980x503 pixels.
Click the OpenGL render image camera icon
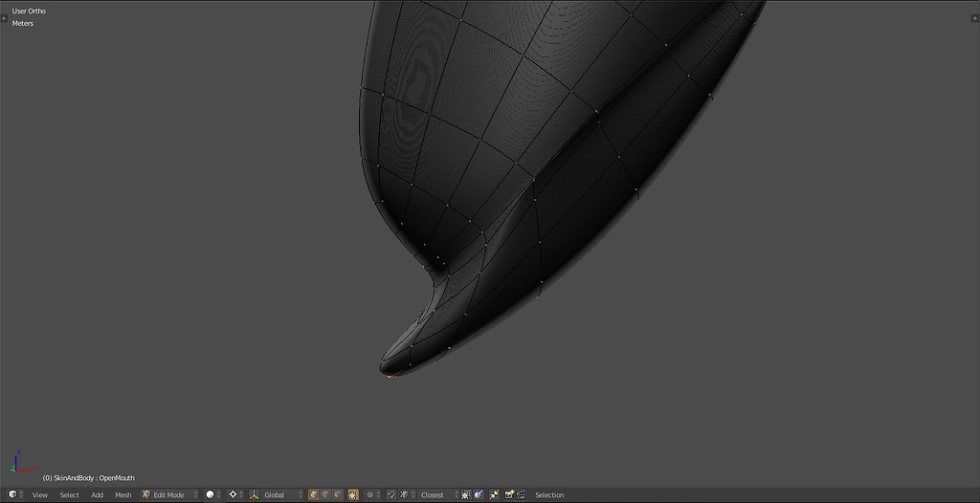click(x=509, y=494)
